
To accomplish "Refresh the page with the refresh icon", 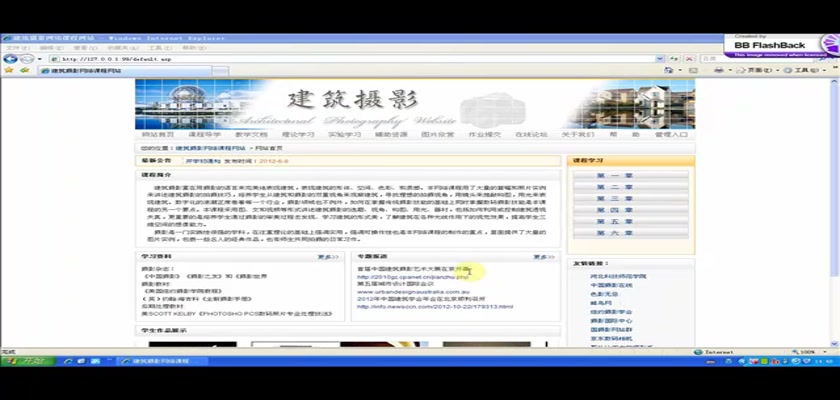I will click(674, 59).
